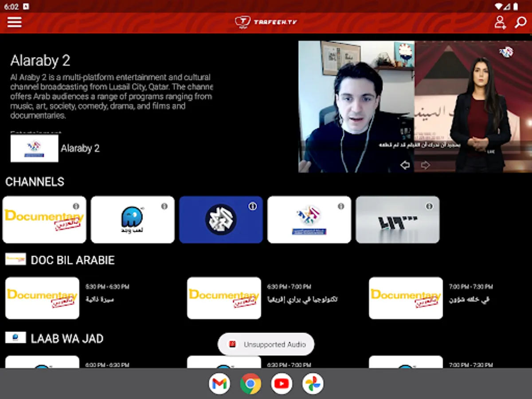This screenshot has height=399, width=532.
Task: Click the 7:00 PM - 7:30 PM Documentary time label
Action: coord(471,287)
